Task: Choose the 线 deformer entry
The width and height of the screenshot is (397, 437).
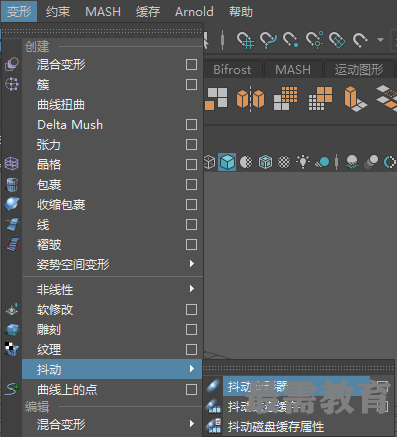Action: 43,225
